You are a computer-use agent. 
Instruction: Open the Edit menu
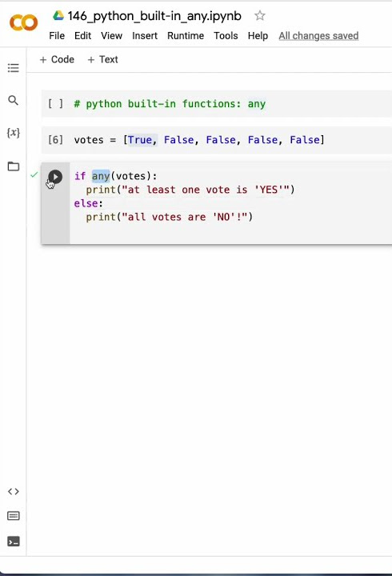[82, 36]
